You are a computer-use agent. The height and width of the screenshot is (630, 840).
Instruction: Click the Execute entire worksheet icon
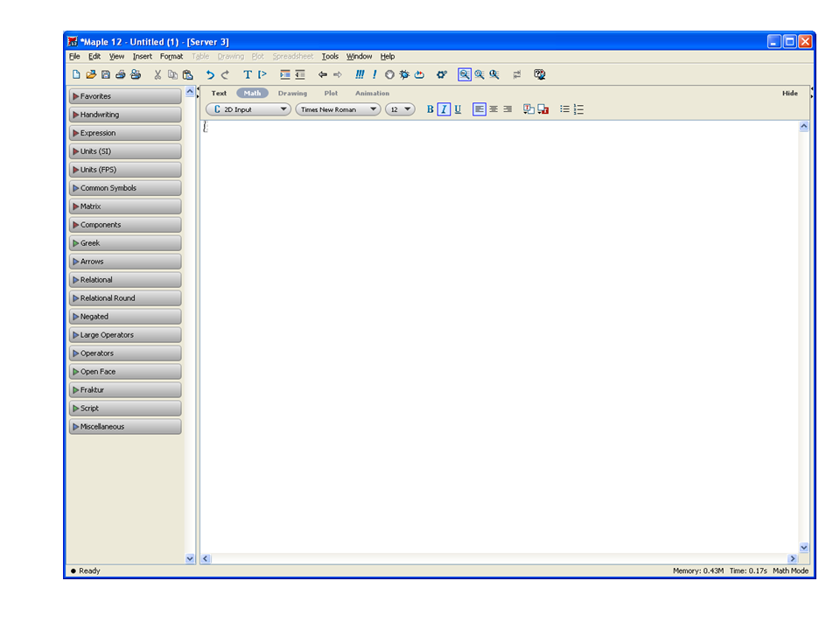tap(360, 75)
